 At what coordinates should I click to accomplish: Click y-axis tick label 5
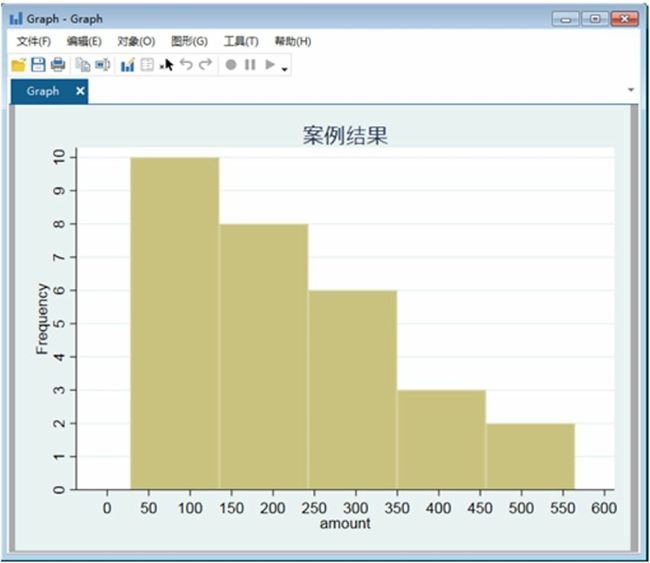point(59,323)
